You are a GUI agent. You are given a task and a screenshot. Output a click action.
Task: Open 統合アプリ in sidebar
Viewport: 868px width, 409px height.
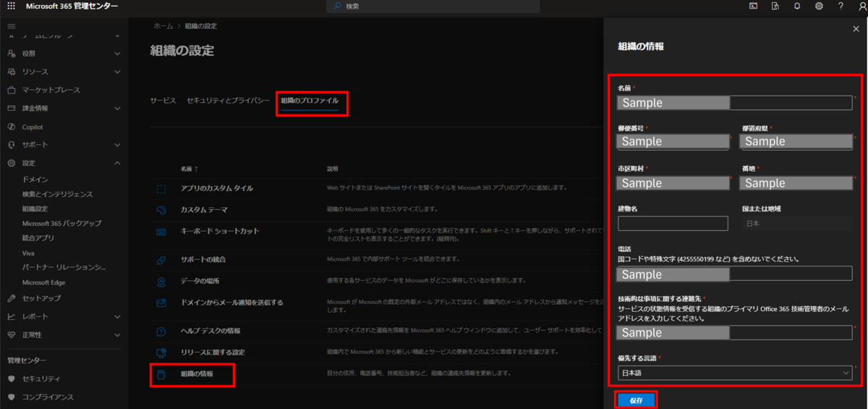[x=38, y=238]
